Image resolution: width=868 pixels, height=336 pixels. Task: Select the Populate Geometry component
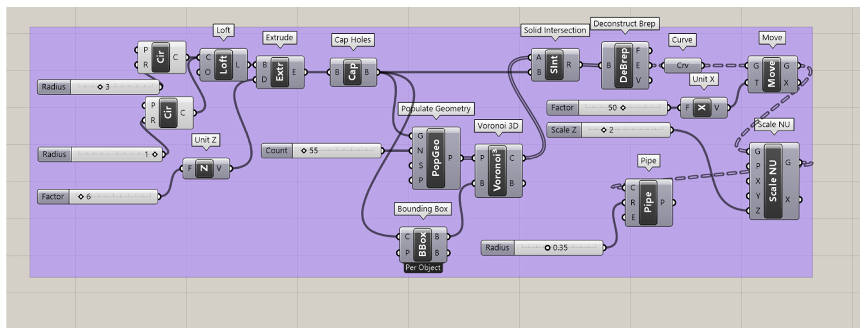(x=436, y=158)
